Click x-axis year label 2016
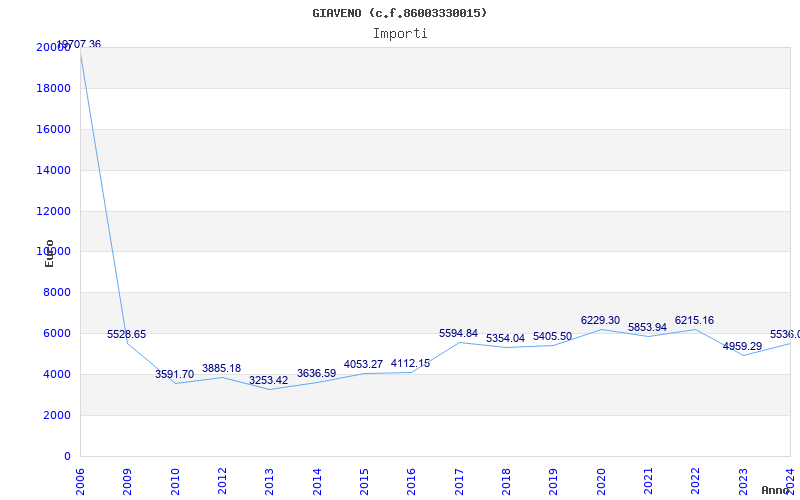Viewport: 800px width, 500px height. (x=411, y=482)
